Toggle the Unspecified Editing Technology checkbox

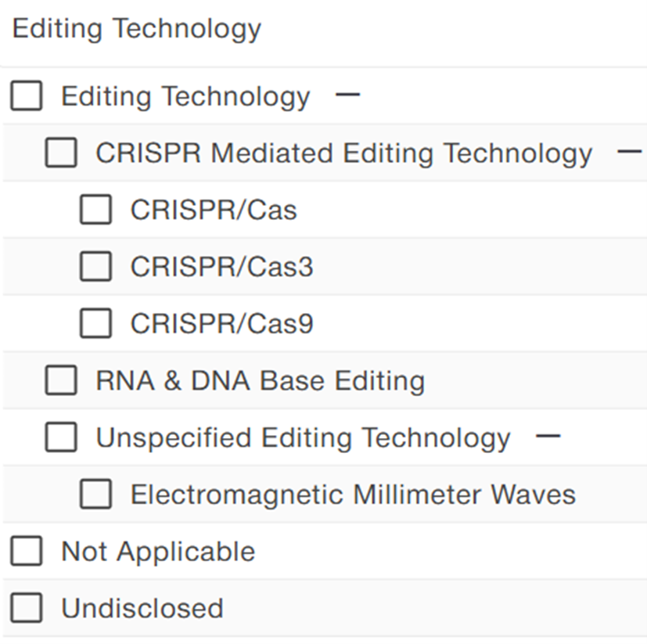point(61,438)
